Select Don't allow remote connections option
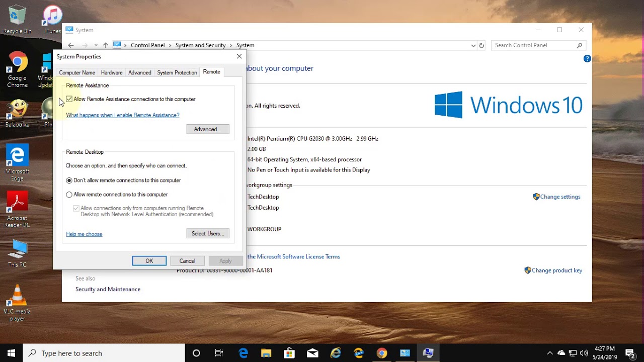 tap(69, 180)
